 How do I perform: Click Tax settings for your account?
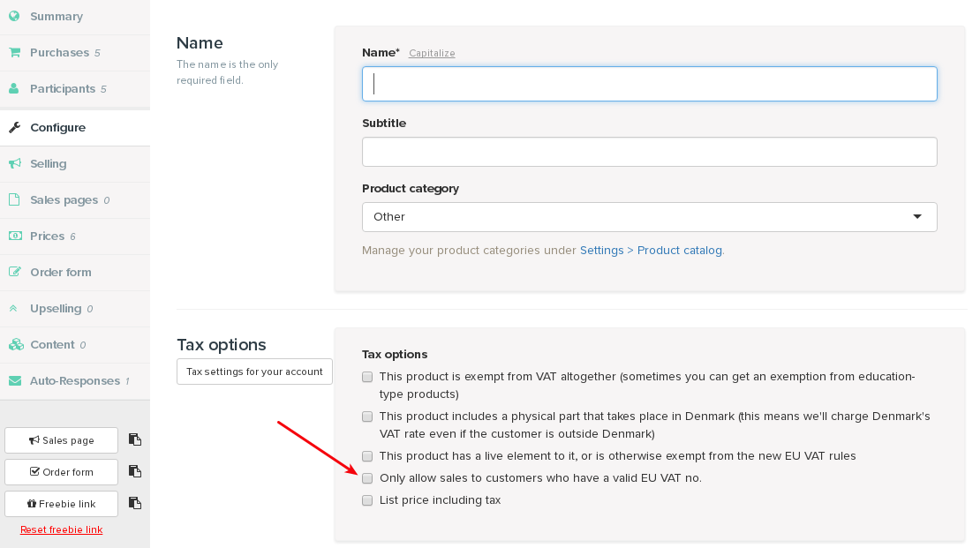click(254, 372)
